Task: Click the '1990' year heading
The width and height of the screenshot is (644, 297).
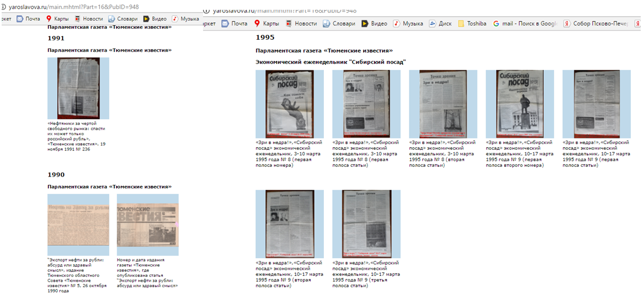Action: [x=56, y=175]
